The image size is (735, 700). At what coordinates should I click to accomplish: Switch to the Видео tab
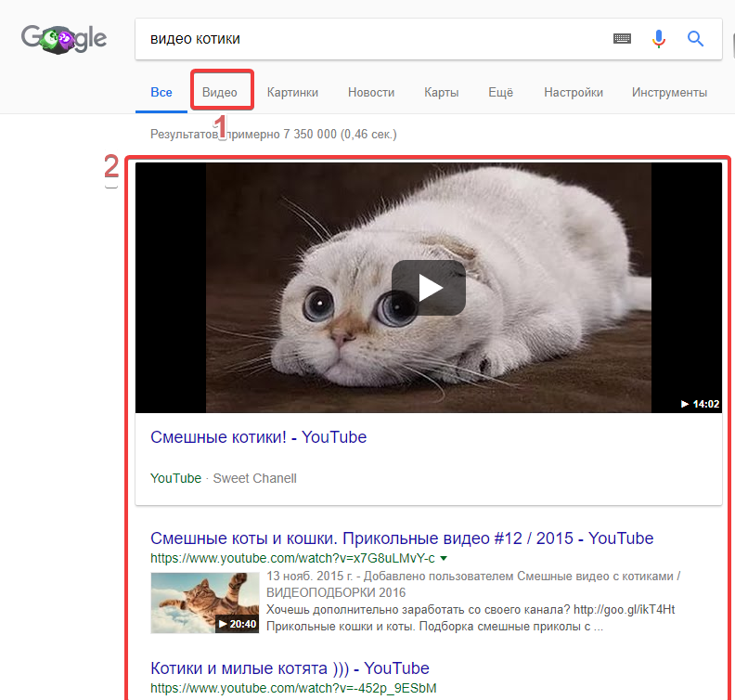[x=219, y=92]
